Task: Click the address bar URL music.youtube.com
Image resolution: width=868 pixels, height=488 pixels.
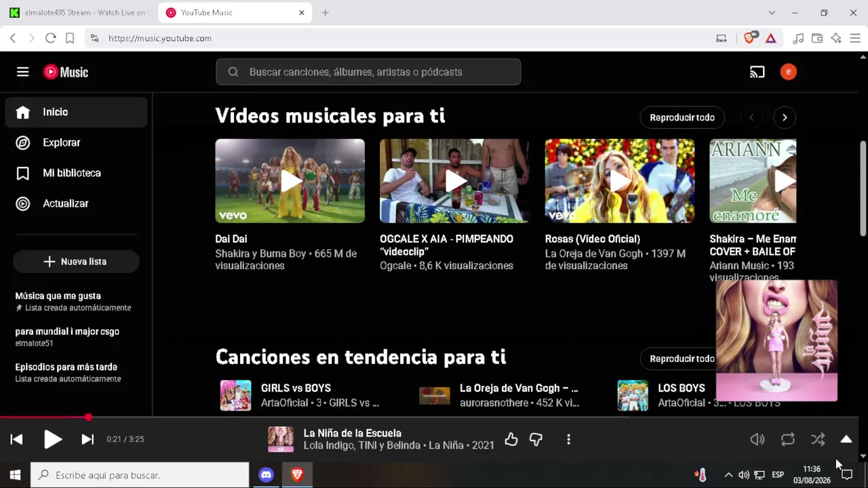Action: pyautogui.click(x=160, y=38)
